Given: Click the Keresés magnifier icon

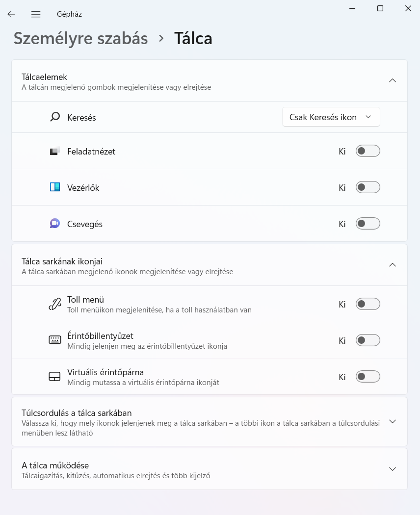Looking at the screenshot, I should 55,117.
